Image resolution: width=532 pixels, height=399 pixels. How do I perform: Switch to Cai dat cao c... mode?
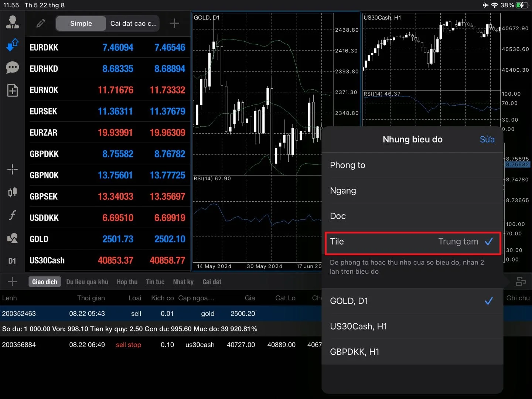(133, 23)
